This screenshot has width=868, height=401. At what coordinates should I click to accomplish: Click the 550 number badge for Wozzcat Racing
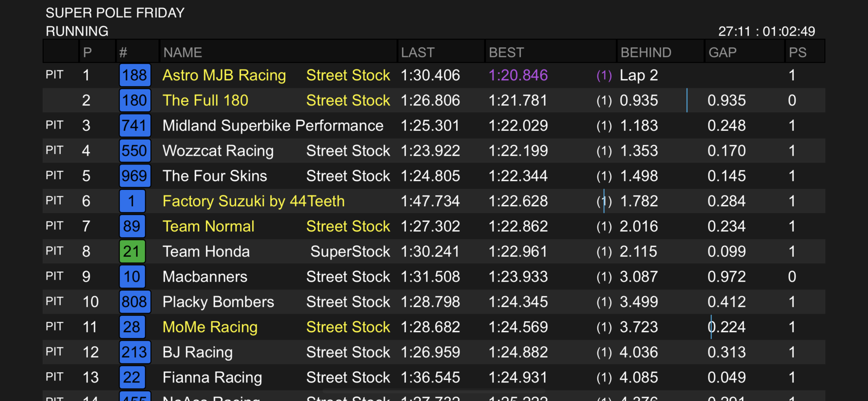[135, 151]
